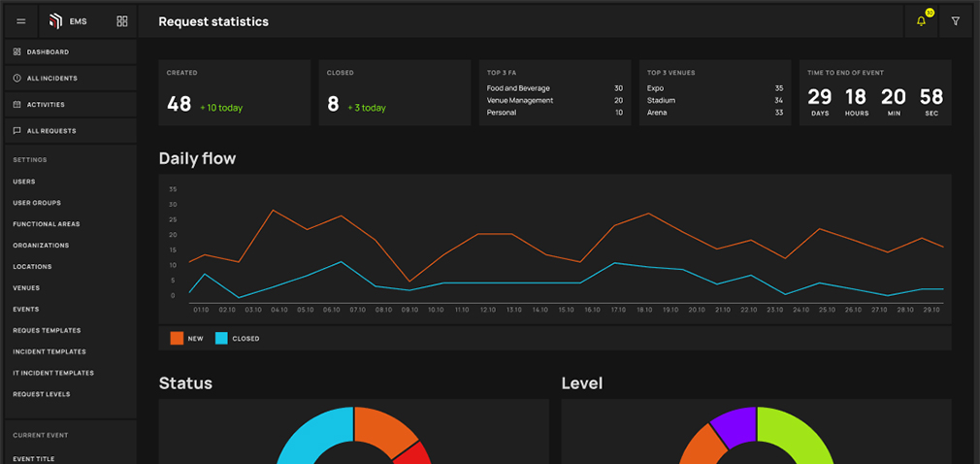Click the Activities calendar icon
The height and width of the screenshot is (464, 980).
tap(16, 105)
